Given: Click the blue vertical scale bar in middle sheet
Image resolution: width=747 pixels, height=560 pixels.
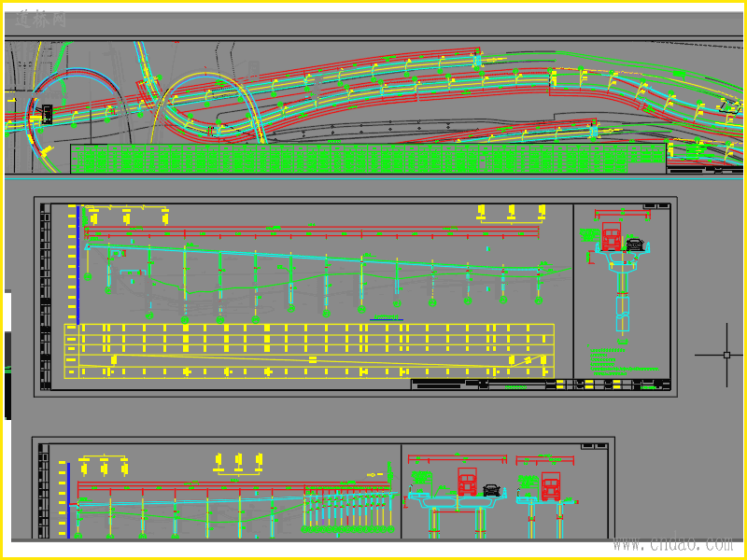Looking at the screenshot, I should pos(78,265).
